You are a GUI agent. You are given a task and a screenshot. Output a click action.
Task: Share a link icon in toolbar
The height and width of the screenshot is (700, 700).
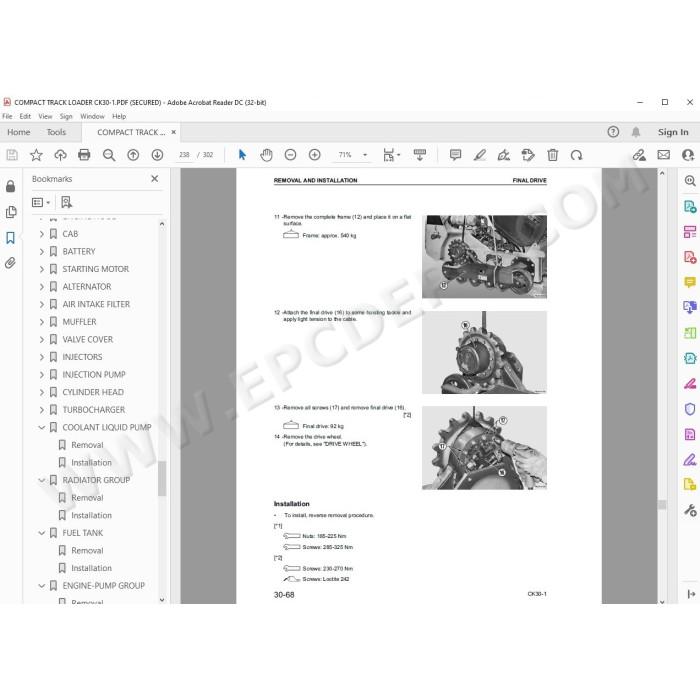point(639,155)
